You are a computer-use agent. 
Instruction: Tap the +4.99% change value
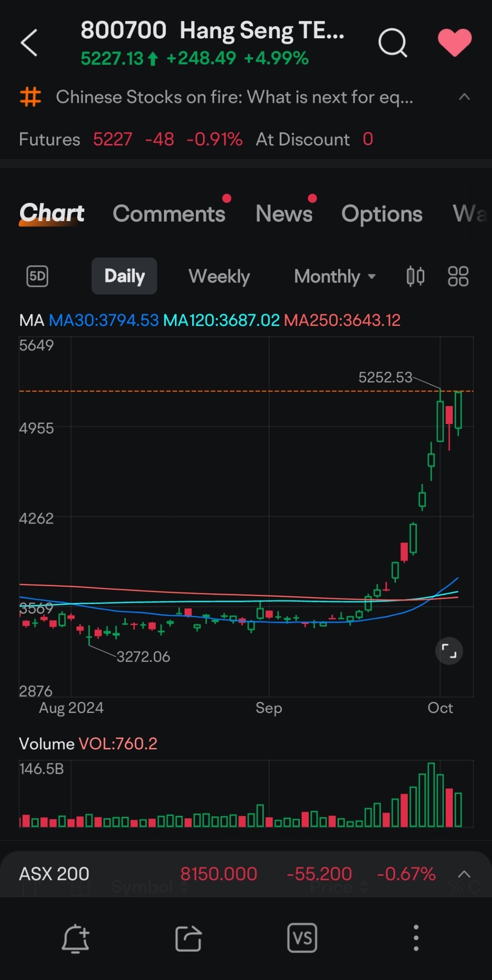coord(276,58)
